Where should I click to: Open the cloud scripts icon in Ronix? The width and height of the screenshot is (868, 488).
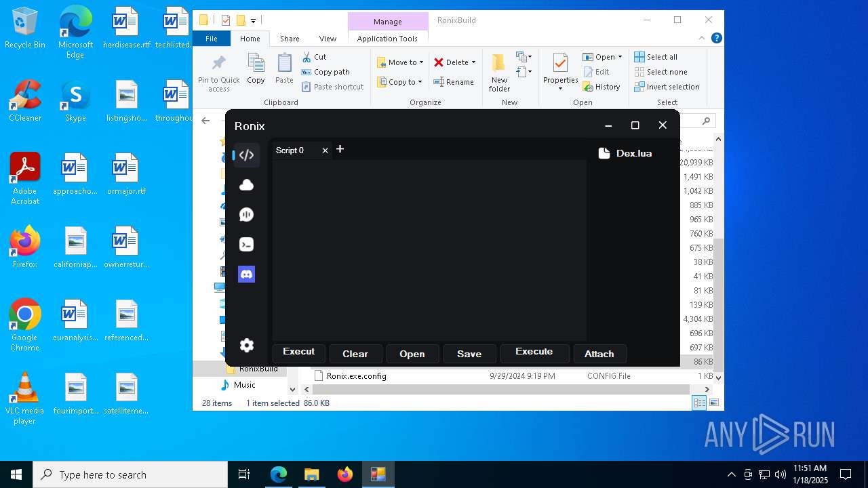247,185
